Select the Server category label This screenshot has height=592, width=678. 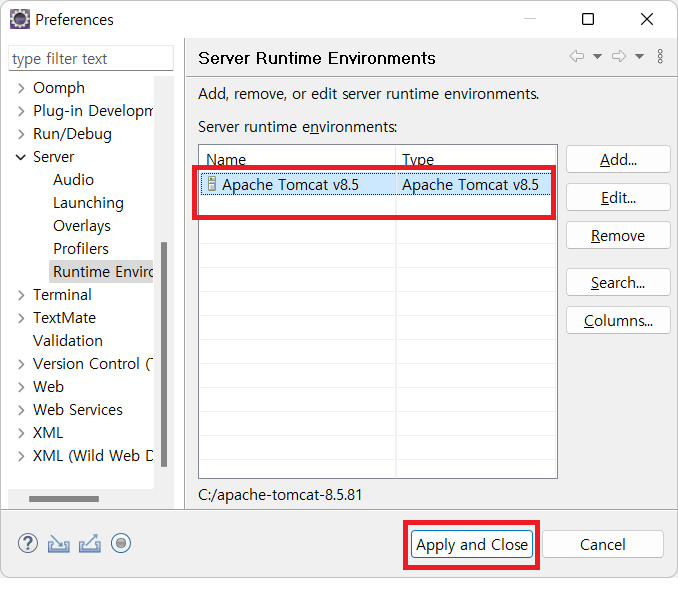tap(54, 157)
